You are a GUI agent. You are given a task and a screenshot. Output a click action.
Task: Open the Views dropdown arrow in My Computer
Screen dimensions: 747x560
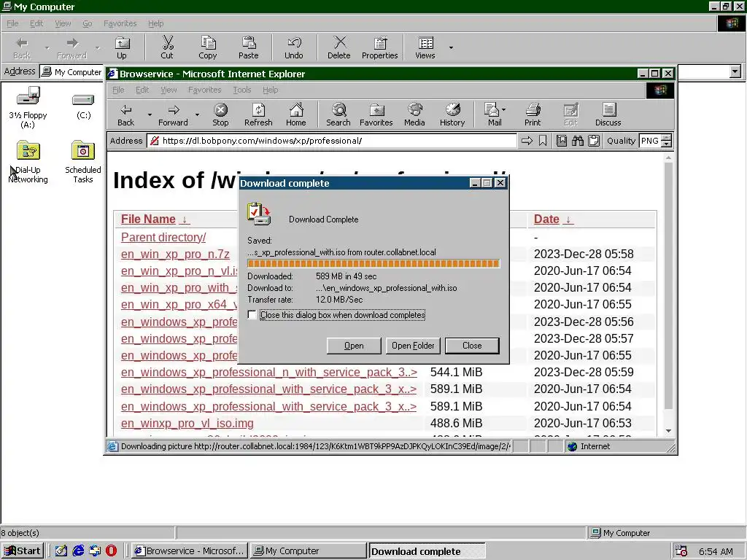coord(451,47)
